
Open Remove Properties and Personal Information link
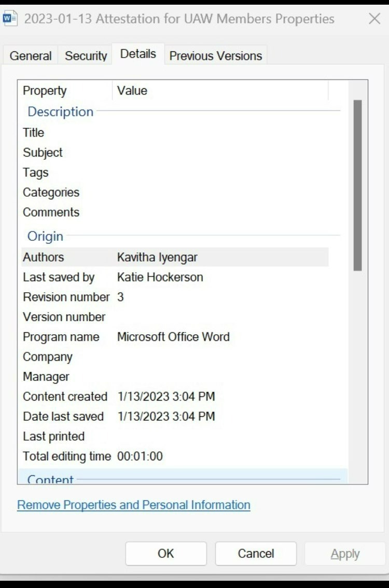(134, 505)
